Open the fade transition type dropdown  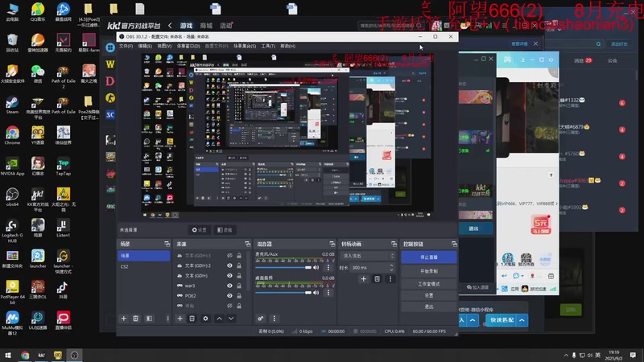(368, 256)
